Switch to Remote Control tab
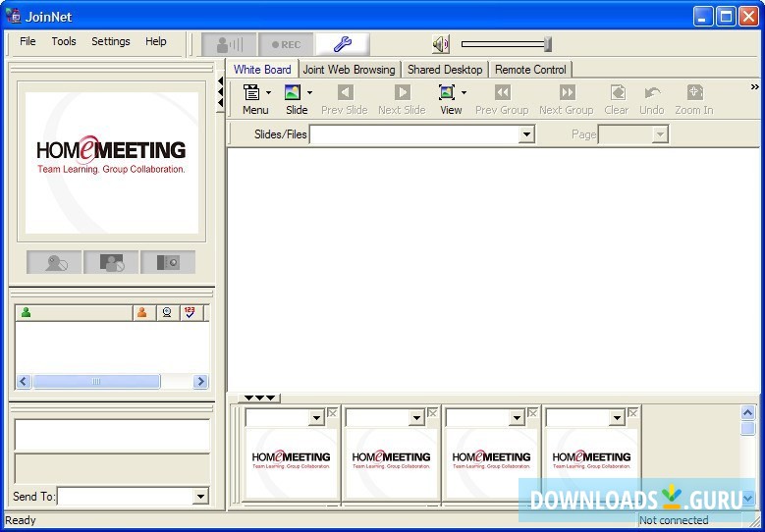Screen dimensions: 765x532 click(530, 70)
